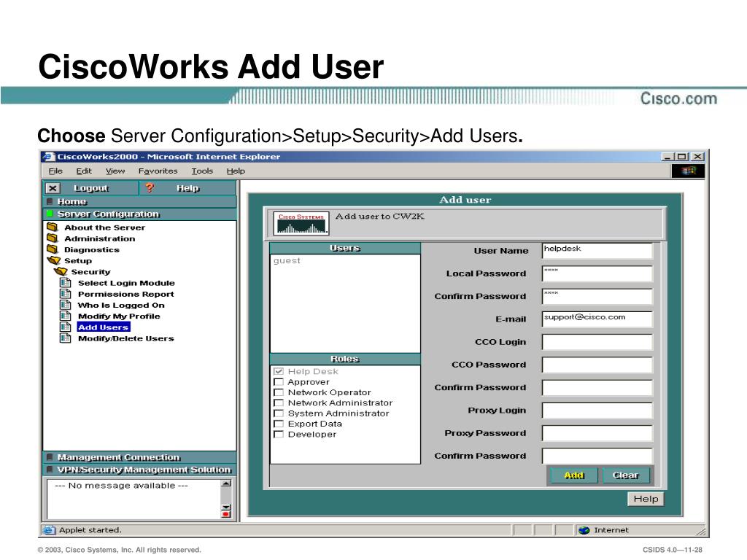
Task: Open the Favorites menu
Action: pyautogui.click(x=158, y=171)
